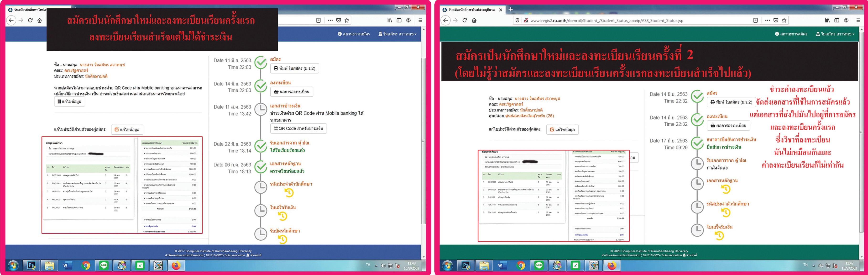Open Chrome from right screenshot taskbar
The width and height of the screenshot is (868, 275).
521,265
